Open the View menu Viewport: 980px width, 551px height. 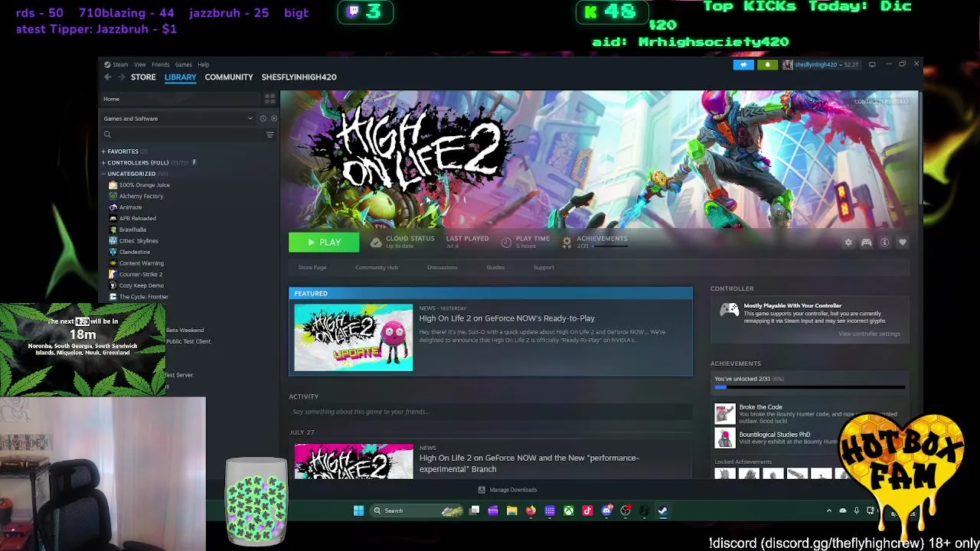(140, 64)
